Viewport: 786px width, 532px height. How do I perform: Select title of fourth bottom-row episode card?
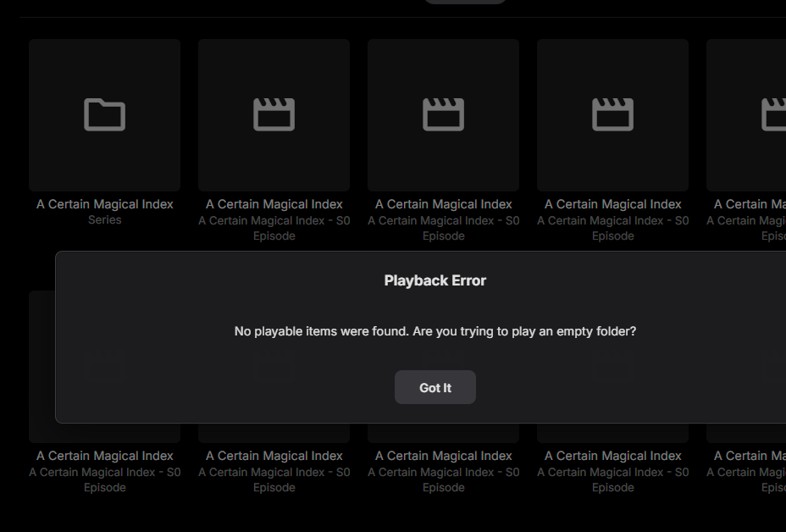(612, 456)
